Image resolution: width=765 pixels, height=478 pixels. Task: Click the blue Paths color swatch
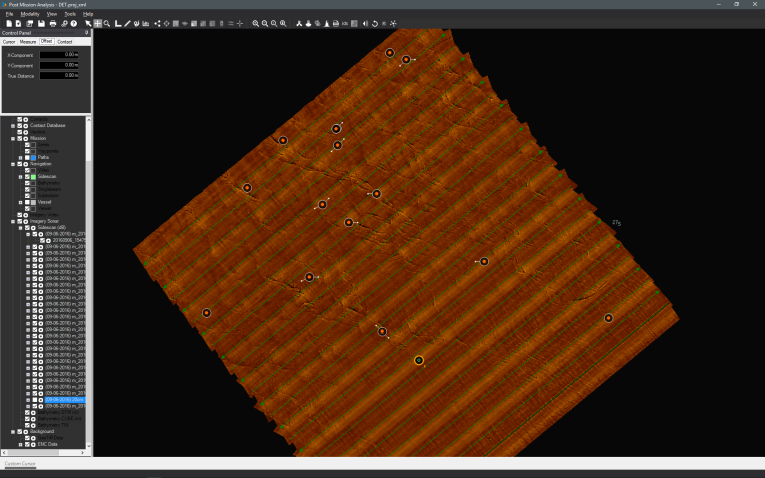(33, 158)
